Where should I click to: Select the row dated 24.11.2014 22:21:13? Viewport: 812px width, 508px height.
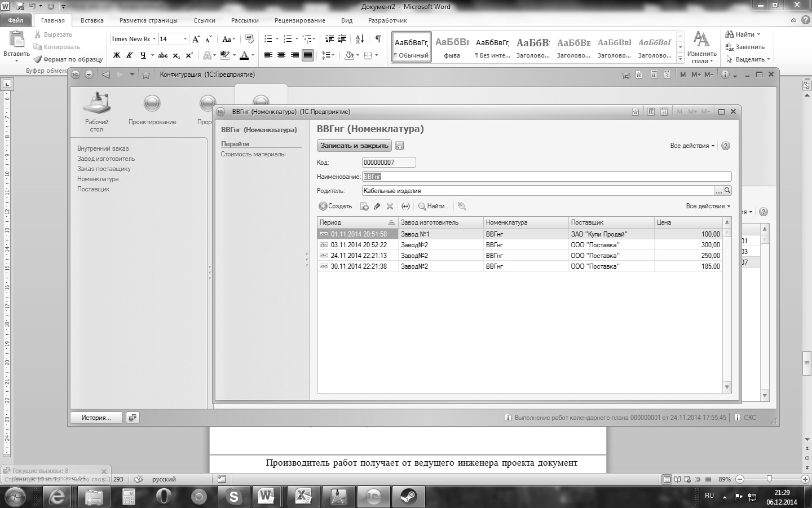[519, 256]
